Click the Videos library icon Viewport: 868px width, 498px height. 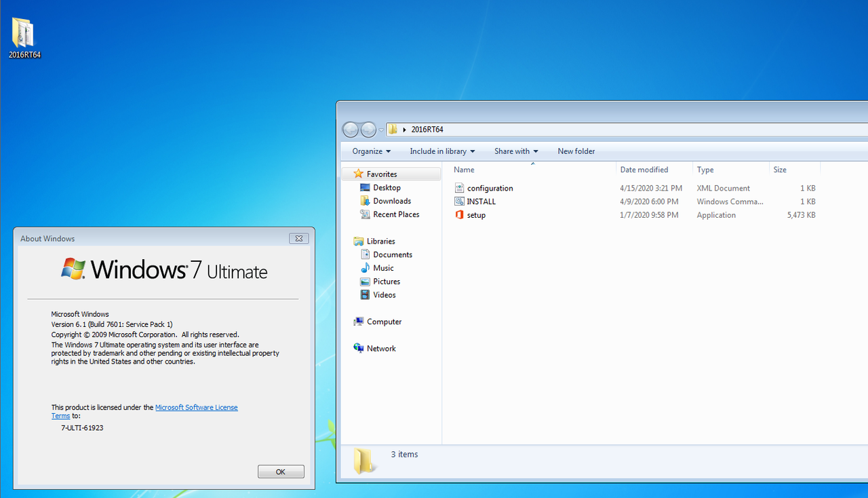(x=366, y=295)
